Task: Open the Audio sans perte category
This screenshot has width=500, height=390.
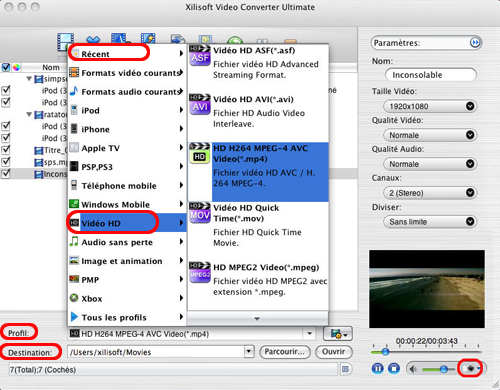Action: [x=127, y=242]
